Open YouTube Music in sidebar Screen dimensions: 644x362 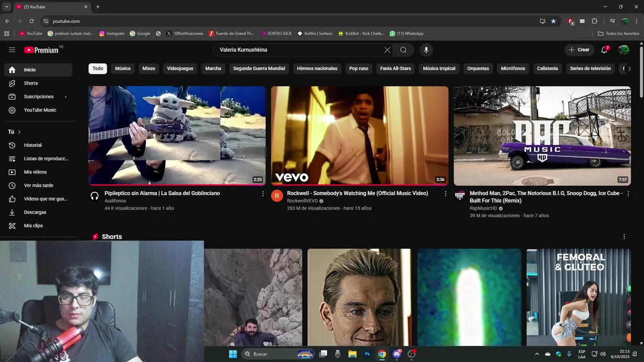(38, 110)
